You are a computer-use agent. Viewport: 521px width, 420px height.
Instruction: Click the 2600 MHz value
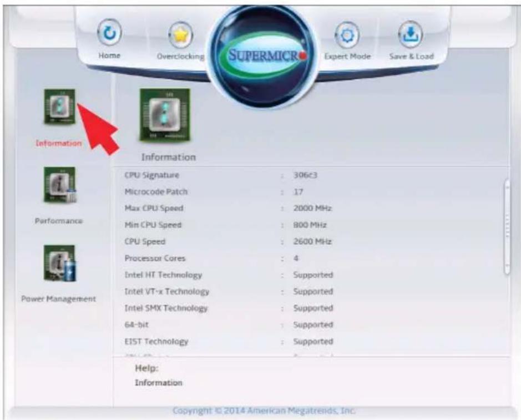coord(312,241)
